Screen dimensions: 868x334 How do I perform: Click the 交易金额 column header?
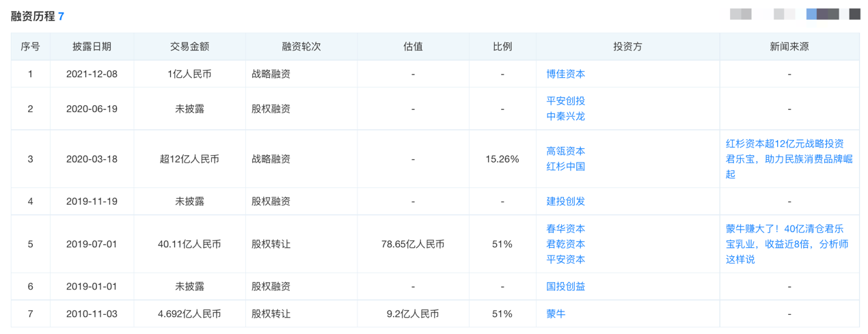[x=190, y=47]
